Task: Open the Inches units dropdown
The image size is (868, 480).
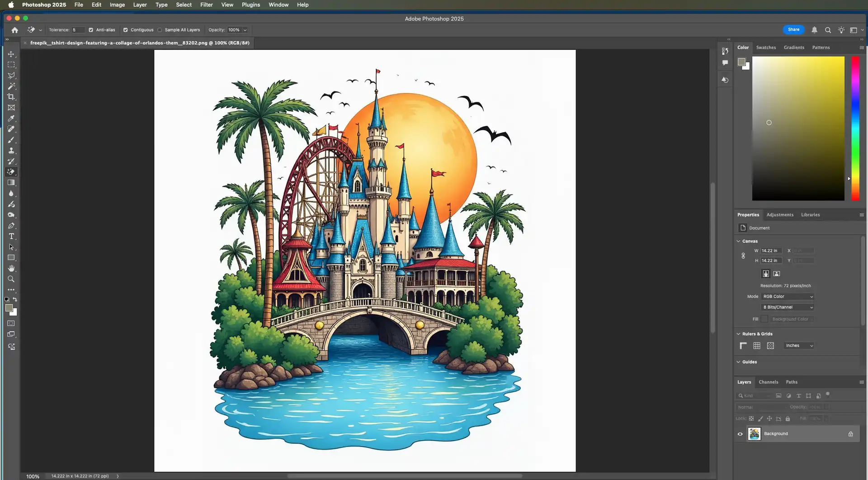Action: pyautogui.click(x=799, y=346)
